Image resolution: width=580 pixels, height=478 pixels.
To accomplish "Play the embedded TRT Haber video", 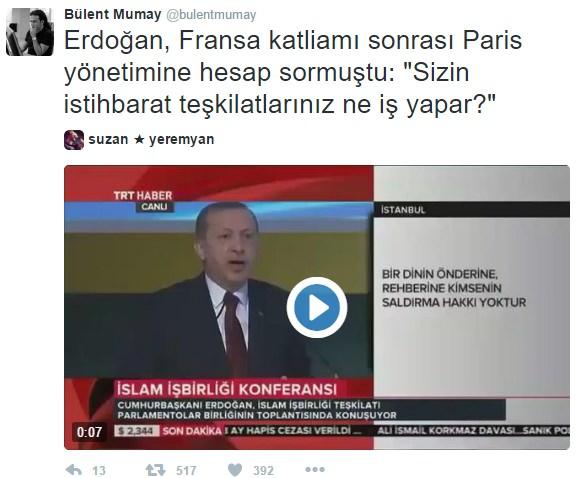I will click(317, 307).
